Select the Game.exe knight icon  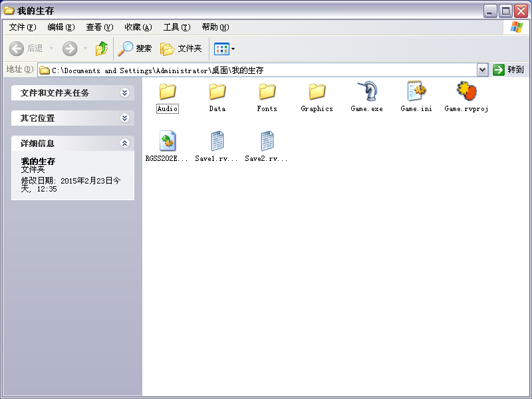pos(367,91)
